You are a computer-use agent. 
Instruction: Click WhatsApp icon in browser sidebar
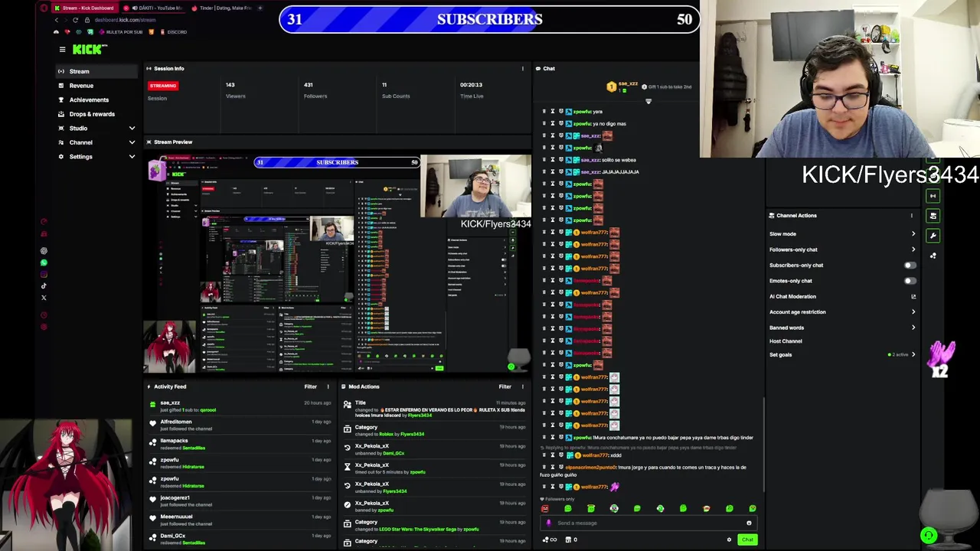click(44, 262)
